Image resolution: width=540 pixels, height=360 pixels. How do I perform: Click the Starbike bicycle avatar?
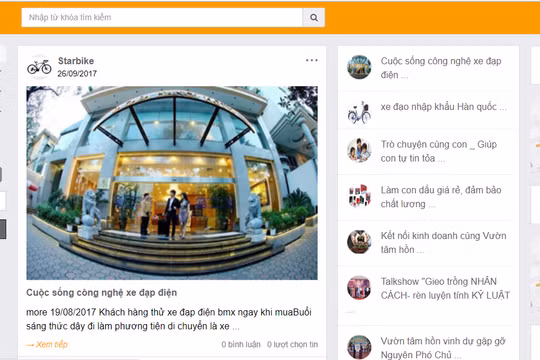[x=39, y=67]
